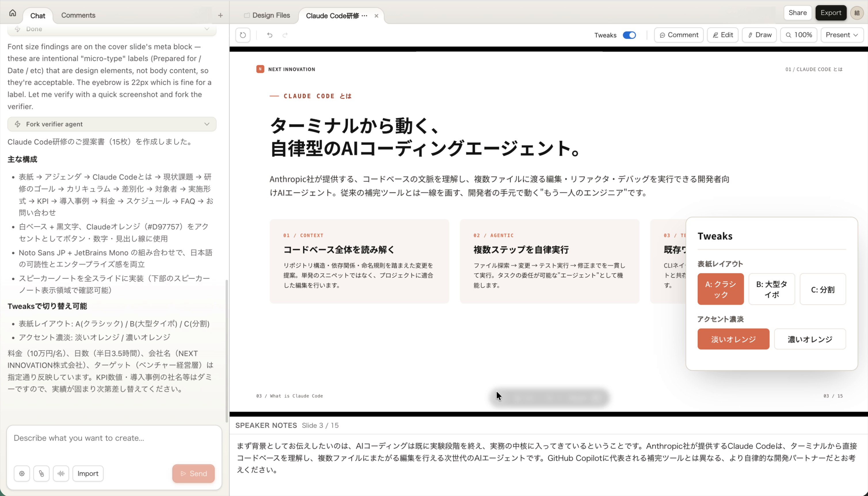
Task: Click the Export button
Action: point(831,13)
